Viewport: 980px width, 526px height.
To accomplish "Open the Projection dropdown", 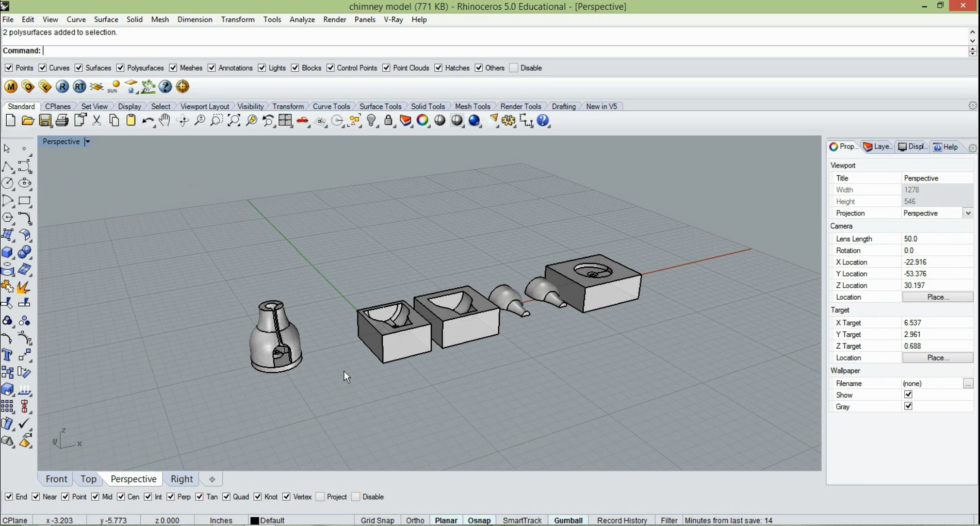I will pos(968,213).
